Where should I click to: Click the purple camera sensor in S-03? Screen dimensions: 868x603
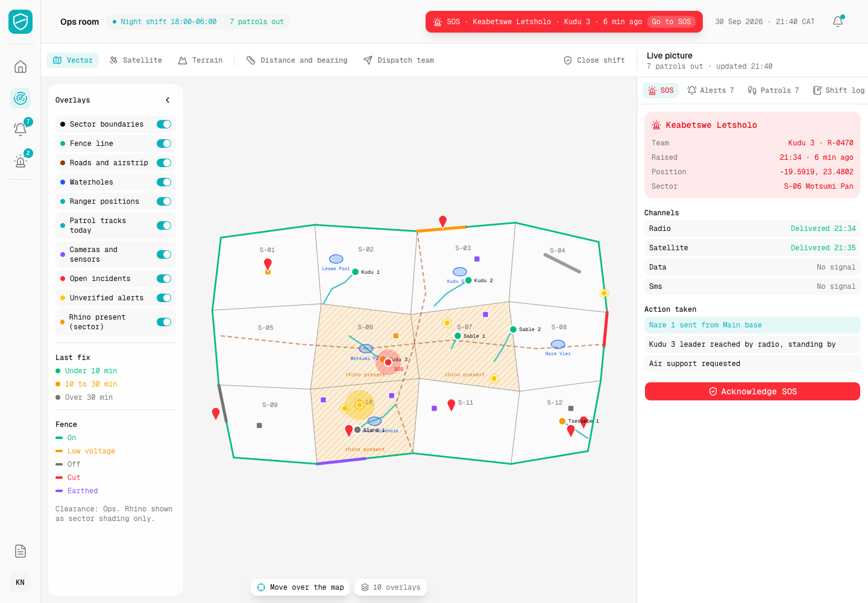click(477, 259)
